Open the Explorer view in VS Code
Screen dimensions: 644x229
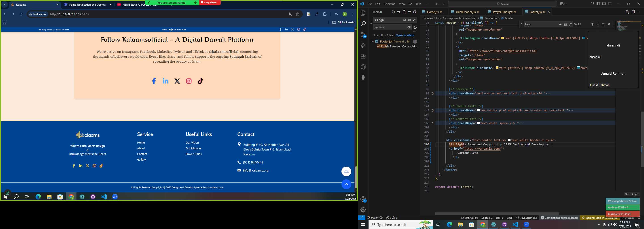[x=363, y=13]
